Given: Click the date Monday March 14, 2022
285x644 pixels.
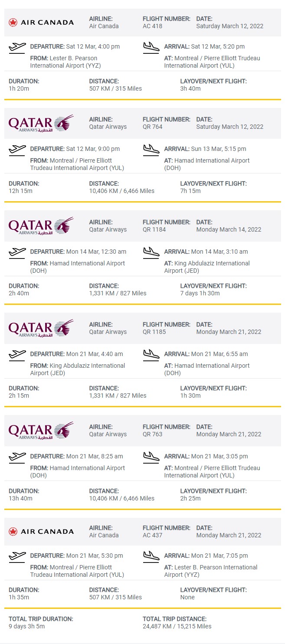Looking at the screenshot, I should coord(229,229).
